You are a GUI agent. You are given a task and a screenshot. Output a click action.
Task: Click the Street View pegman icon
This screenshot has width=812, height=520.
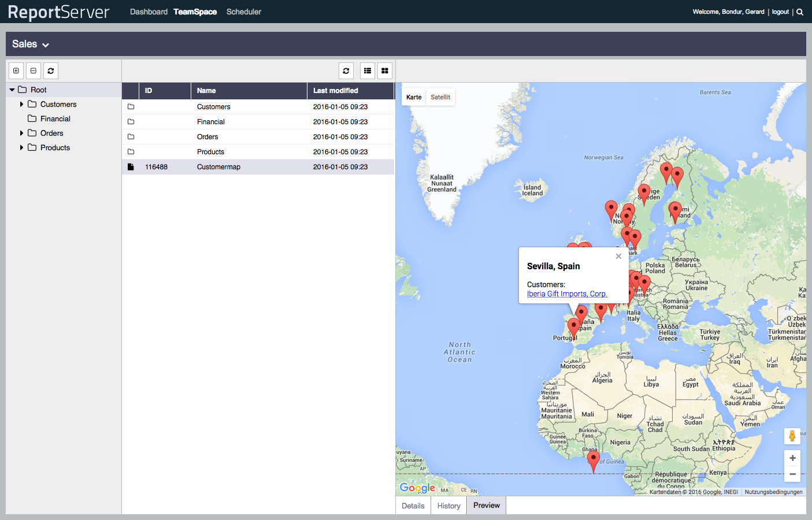click(x=792, y=436)
